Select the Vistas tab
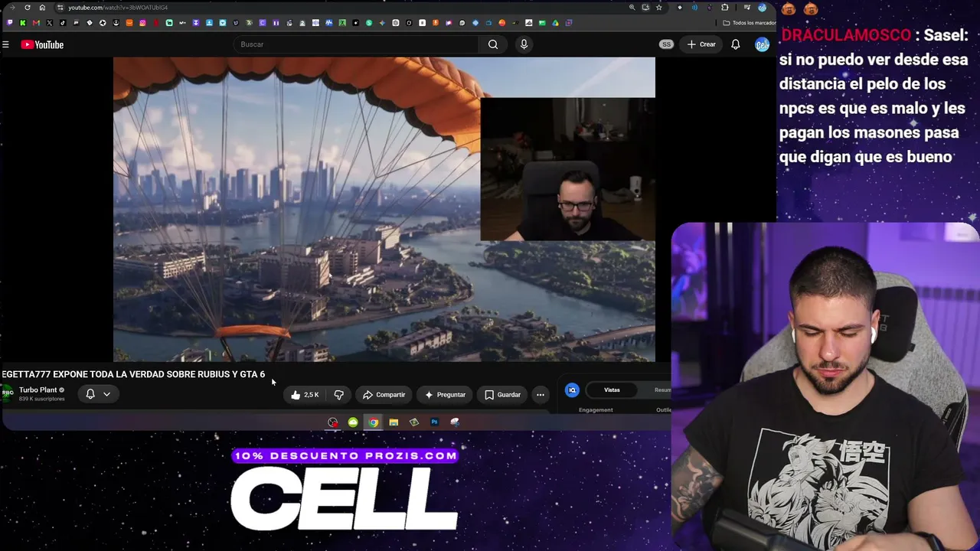The height and width of the screenshot is (551, 980). tap(612, 390)
